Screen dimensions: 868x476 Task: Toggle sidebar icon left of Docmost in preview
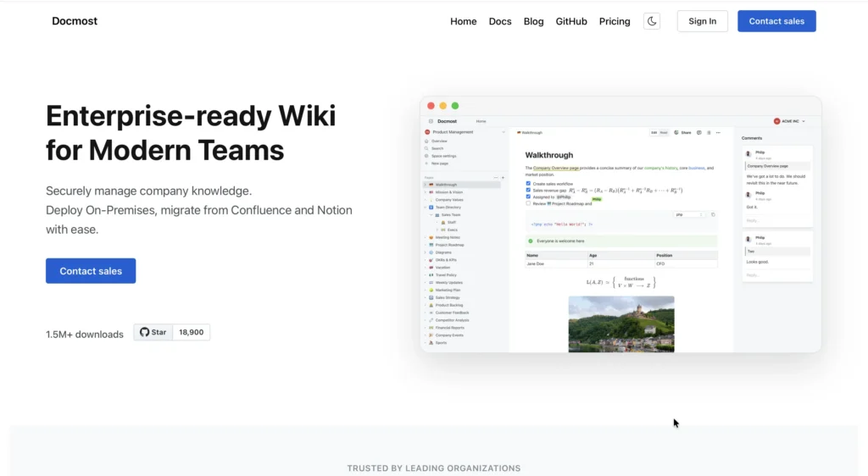pyautogui.click(x=431, y=121)
